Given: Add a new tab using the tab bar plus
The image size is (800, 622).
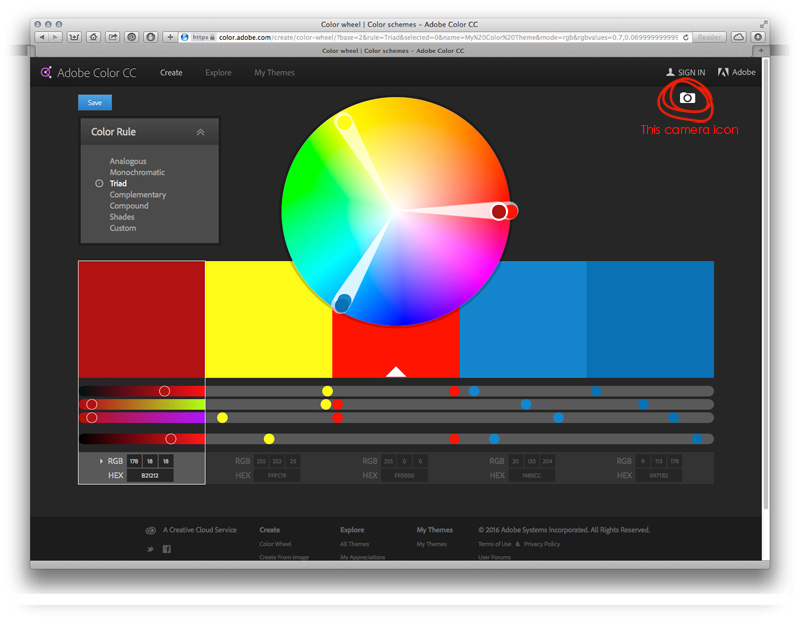Looking at the screenshot, I should [761, 51].
